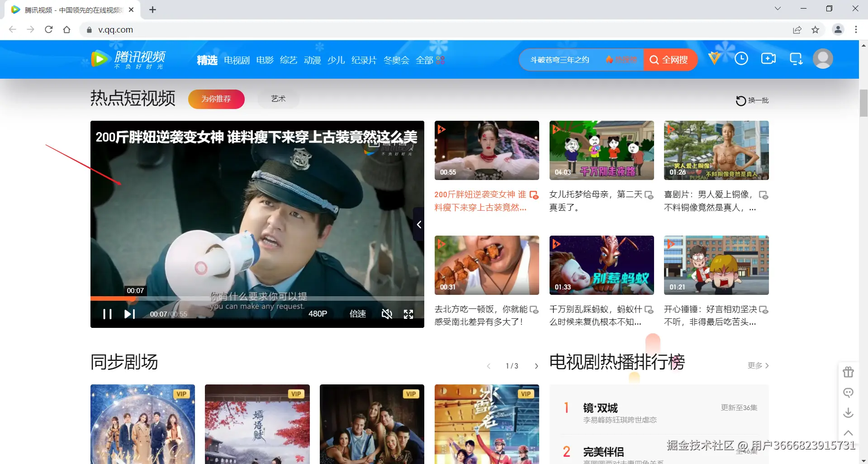The width and height of the screenshot is (868, 464).
Task: Collapse the player side panel arrow
Action: click(419, 224)
